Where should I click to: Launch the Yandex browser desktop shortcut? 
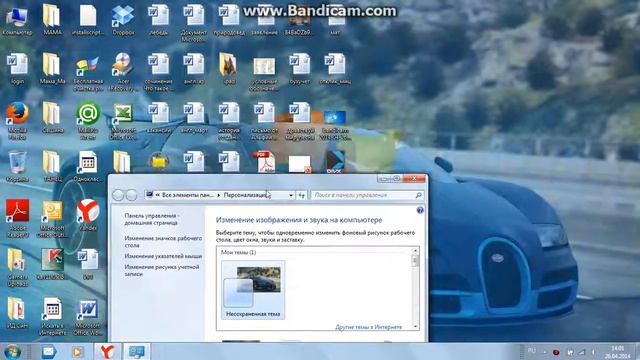click(x=88, y=216)
